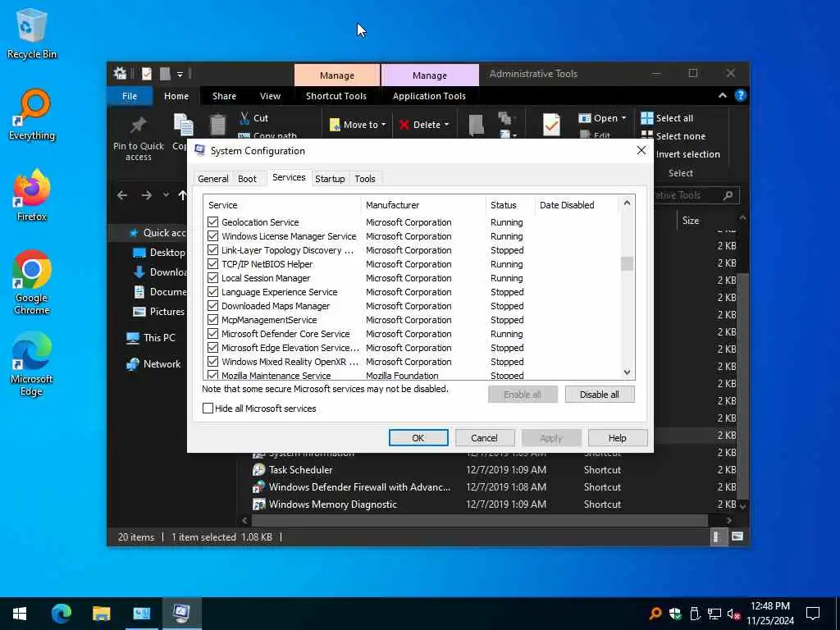Expand the Move to dropdown
The image size is (840, 630).
pos(384,125)
